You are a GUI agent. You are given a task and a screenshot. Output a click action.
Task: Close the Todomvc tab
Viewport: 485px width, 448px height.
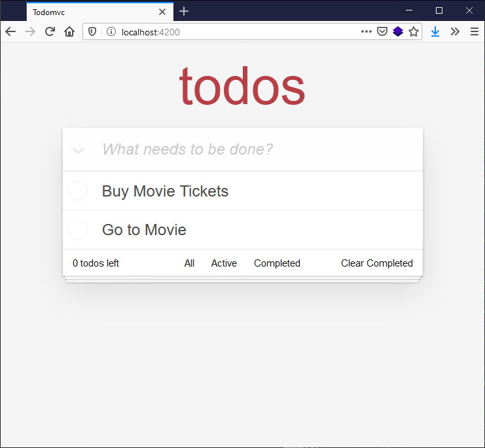(x=162, y=12)
